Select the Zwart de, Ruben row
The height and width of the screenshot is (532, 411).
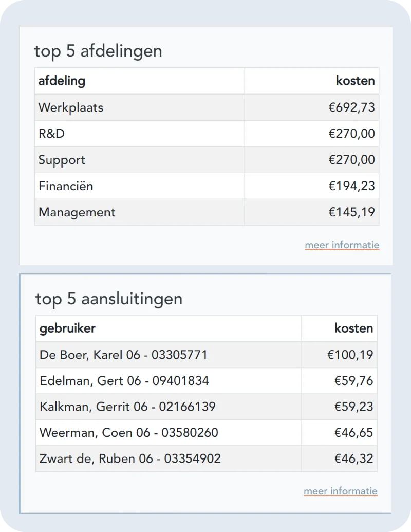[x=207, y=458]
